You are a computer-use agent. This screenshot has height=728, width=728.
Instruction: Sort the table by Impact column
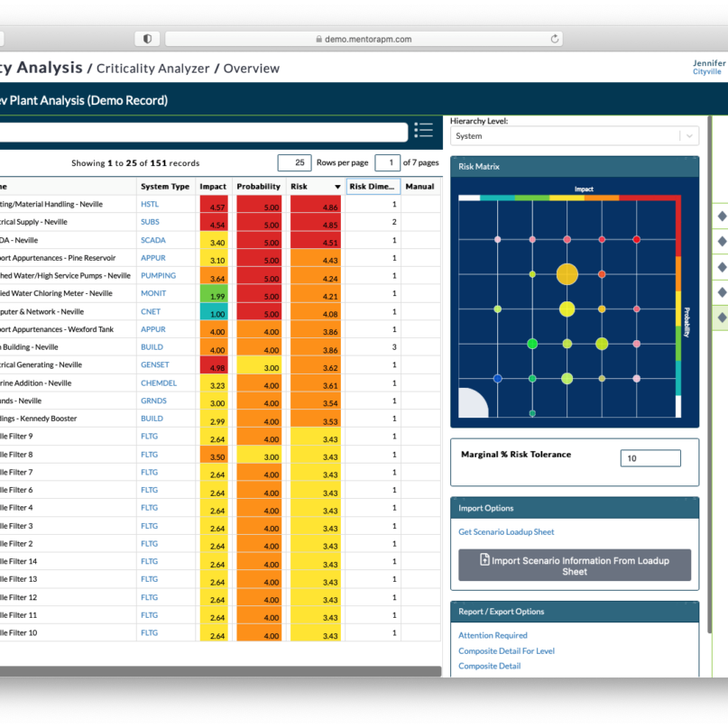[x=213, y=187]
